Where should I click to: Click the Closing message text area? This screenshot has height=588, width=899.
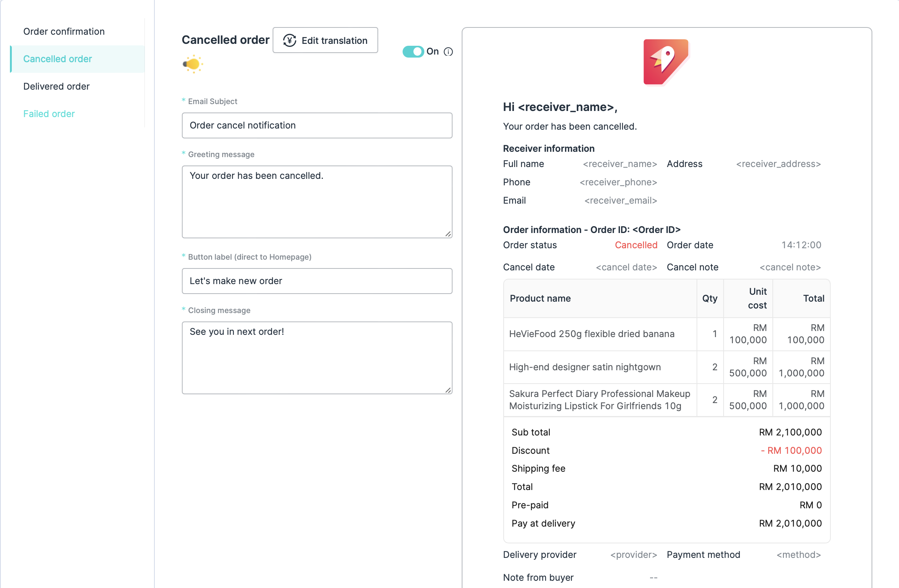317,358
